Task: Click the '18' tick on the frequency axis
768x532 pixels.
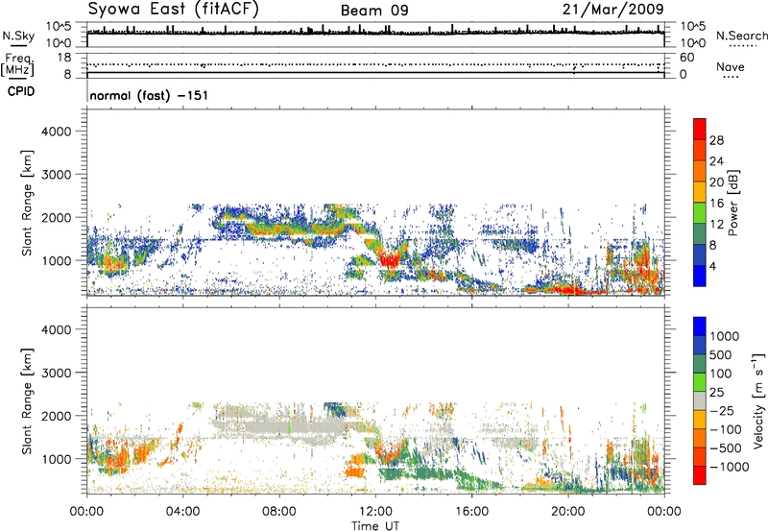Action: click(63, 58)
